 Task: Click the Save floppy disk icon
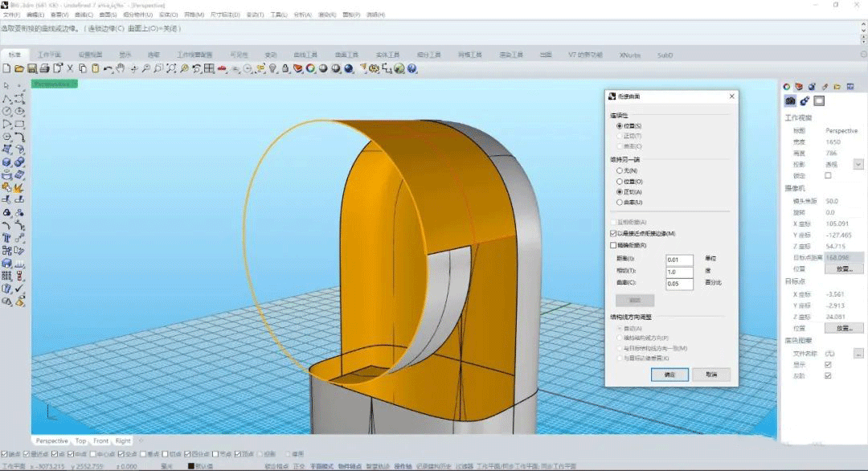(32, 68)
